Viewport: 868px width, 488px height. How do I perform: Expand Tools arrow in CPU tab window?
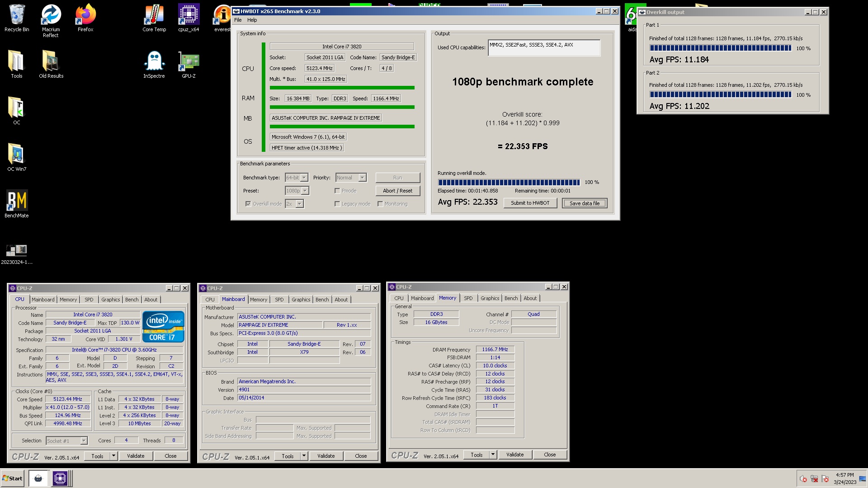tap(114, 456)
